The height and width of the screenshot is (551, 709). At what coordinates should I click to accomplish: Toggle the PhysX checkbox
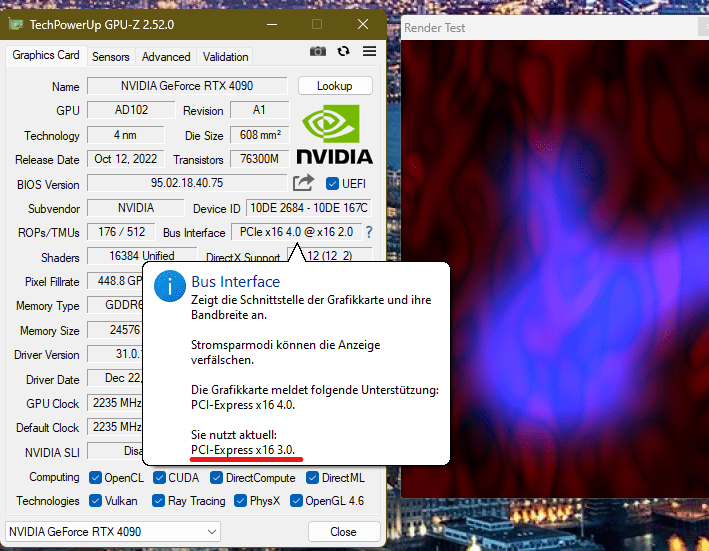click(240, 501)
